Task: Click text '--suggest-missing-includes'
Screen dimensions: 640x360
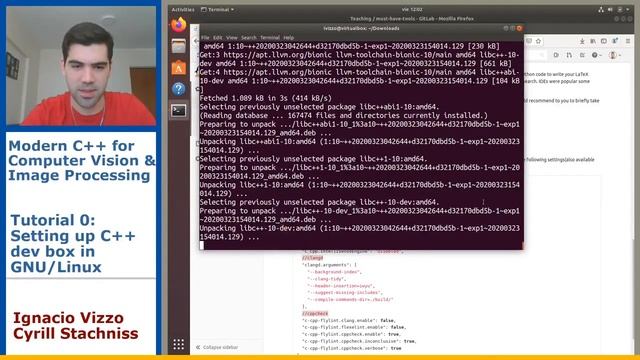Action: 345,293
